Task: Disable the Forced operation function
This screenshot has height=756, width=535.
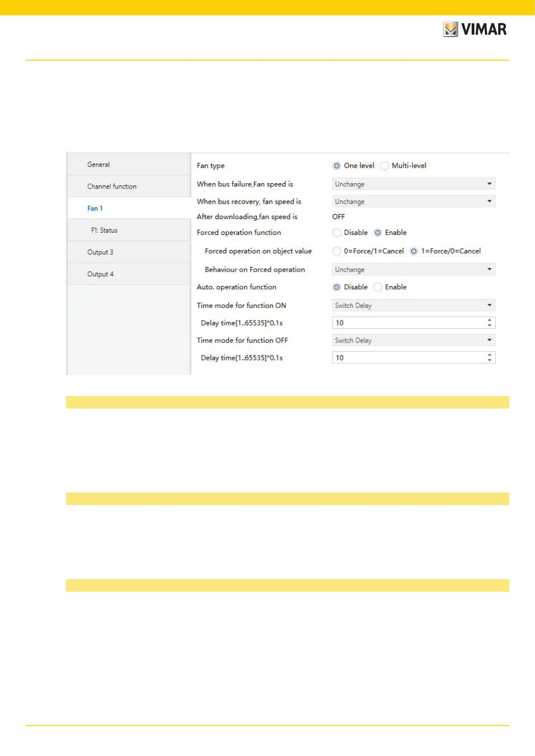Action: click(337, 233)
